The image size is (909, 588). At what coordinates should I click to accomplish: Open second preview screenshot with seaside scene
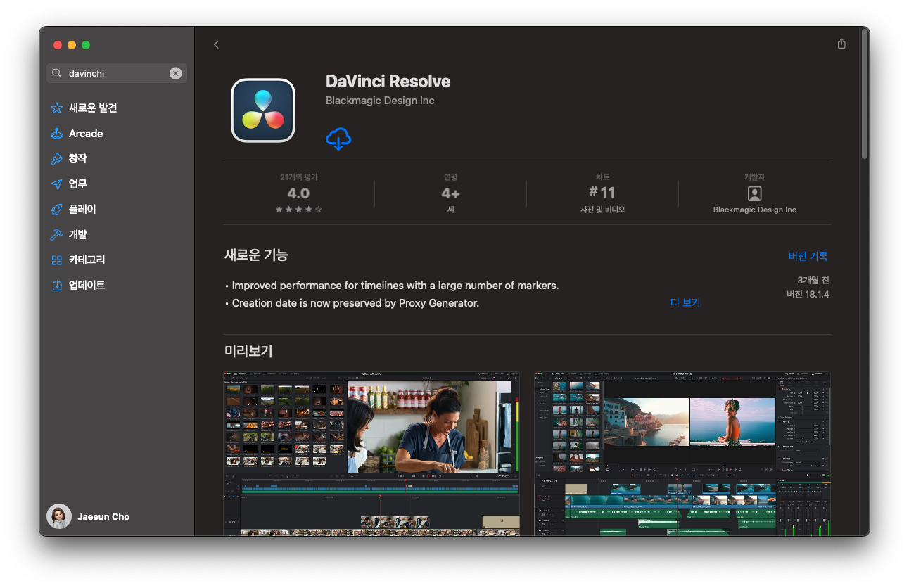tap(682, 454)
